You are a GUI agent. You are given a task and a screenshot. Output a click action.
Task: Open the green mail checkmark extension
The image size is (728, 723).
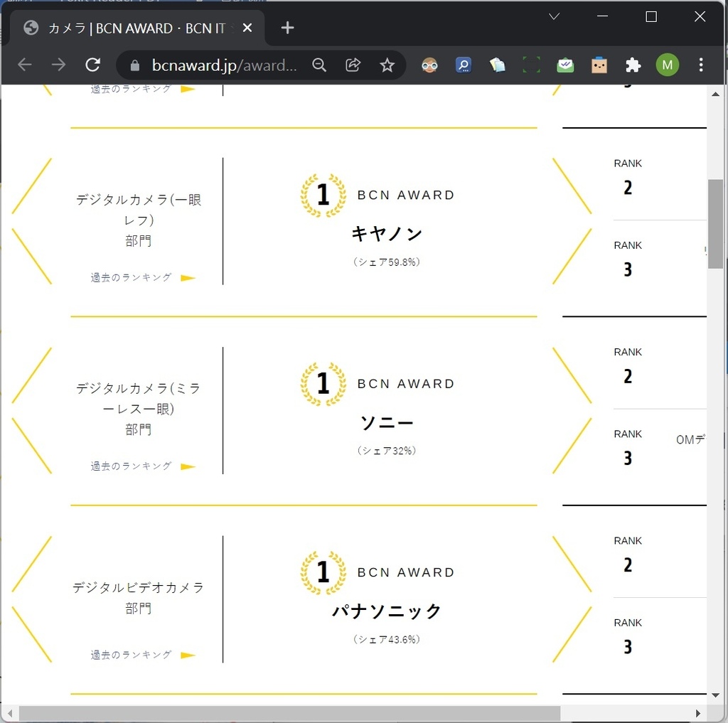click(565, 65)
